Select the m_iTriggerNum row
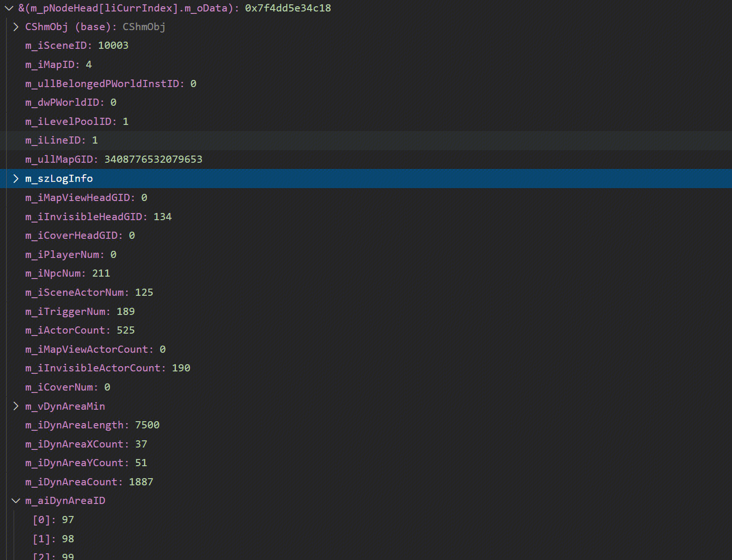This screenshot has height=560, width=732. [80, 311]
